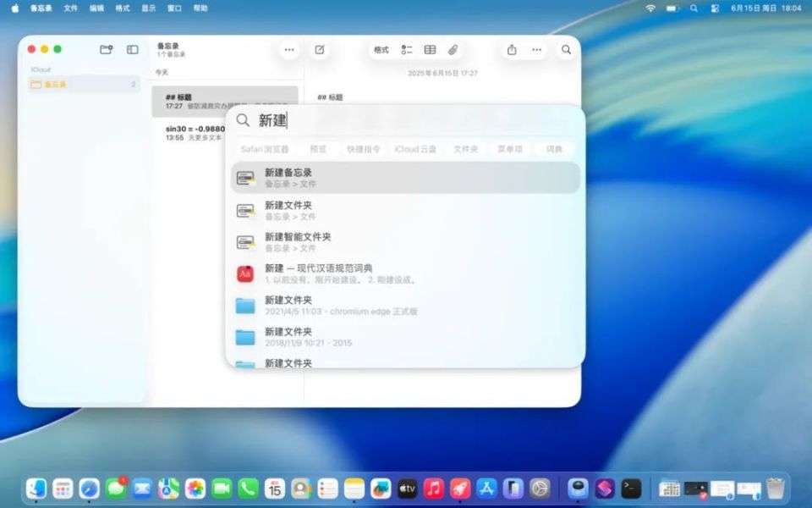Open the share icon in Notes toolbar
This screenshot has width=812, height=508.
[512, 50]
